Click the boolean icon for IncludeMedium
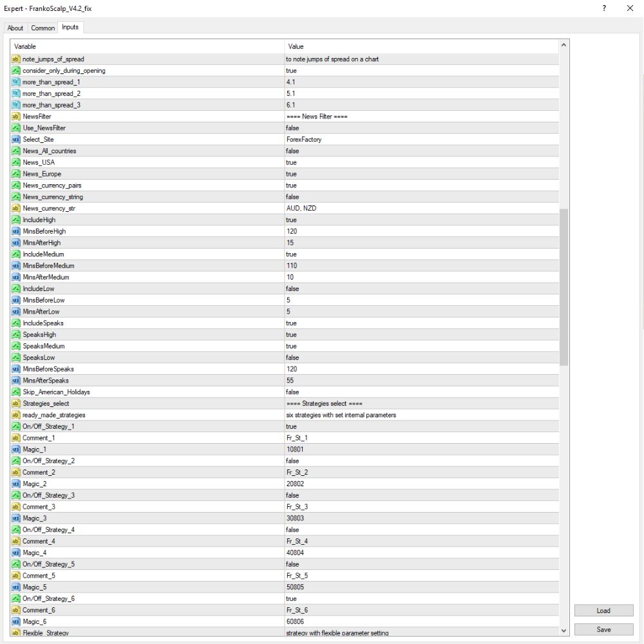The height and width of the screenshot is (644, 644). pyautogui.click(x=16, y=254)
